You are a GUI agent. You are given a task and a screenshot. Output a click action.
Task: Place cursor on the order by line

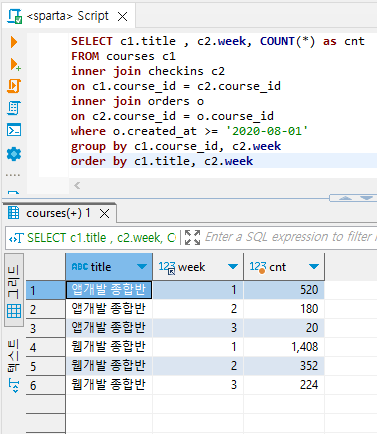tap(162, 161)
